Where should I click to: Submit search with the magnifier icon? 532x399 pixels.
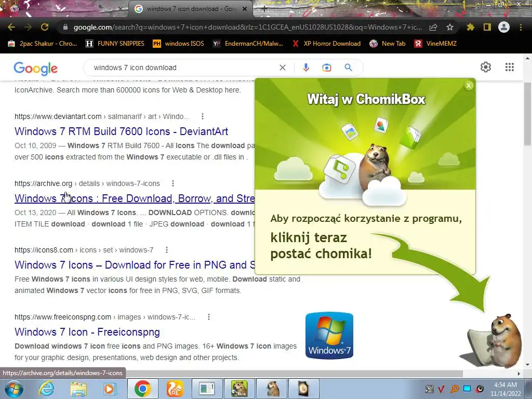click(x=349, y=68)
